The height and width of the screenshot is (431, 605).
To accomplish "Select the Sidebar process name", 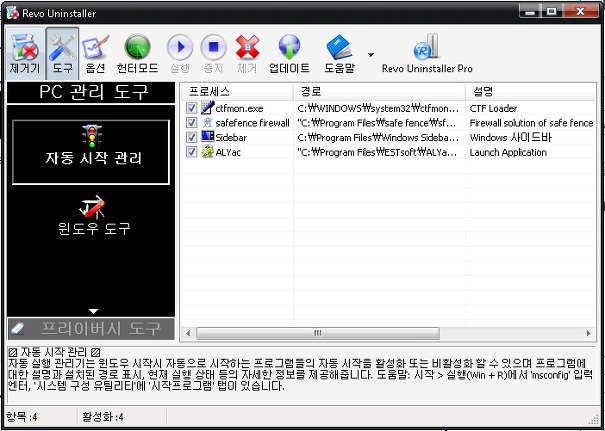I will coord(231,138).
